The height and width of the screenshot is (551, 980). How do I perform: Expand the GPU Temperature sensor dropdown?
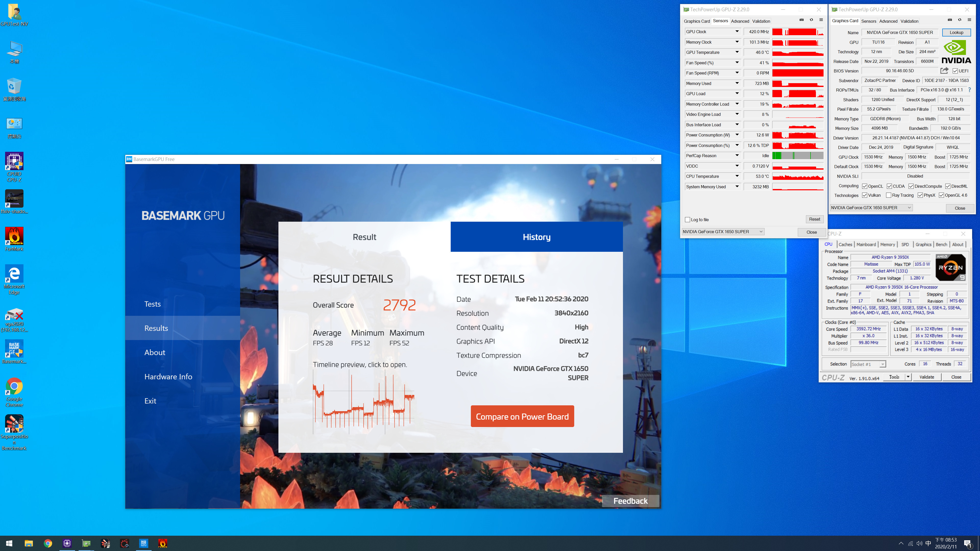pos(737,53)
